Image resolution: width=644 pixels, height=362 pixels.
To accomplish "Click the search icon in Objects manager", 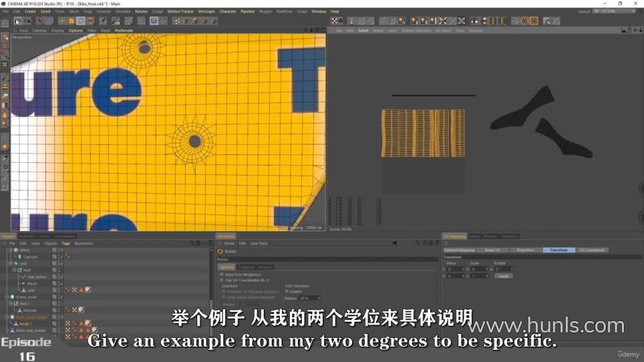I will click(191, 243).
